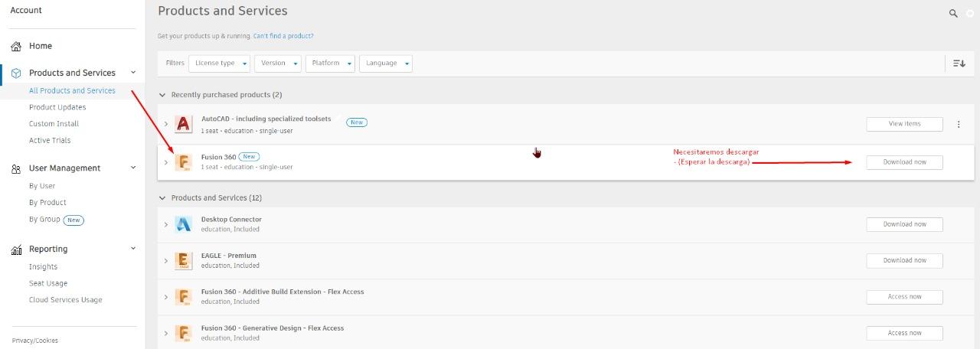980x349 pixels.
Task: Collapse the Products and Services (12) section
Action: [162, 198]
